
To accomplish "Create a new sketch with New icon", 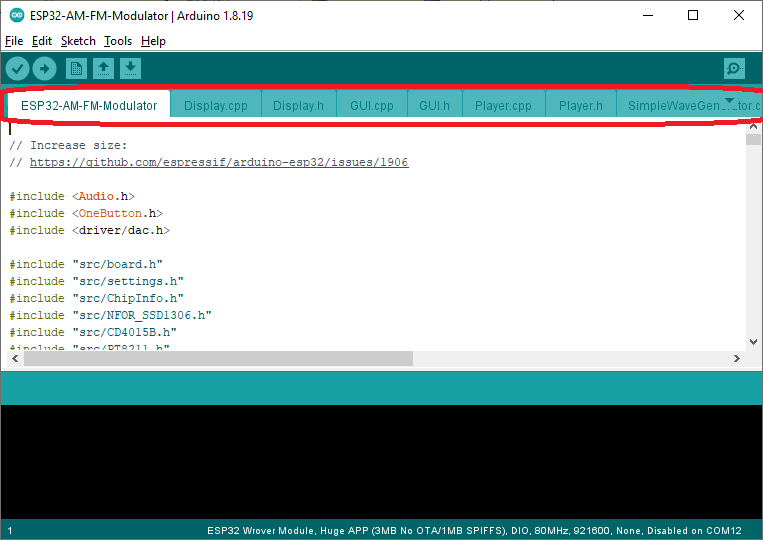I will coord(76,69).
